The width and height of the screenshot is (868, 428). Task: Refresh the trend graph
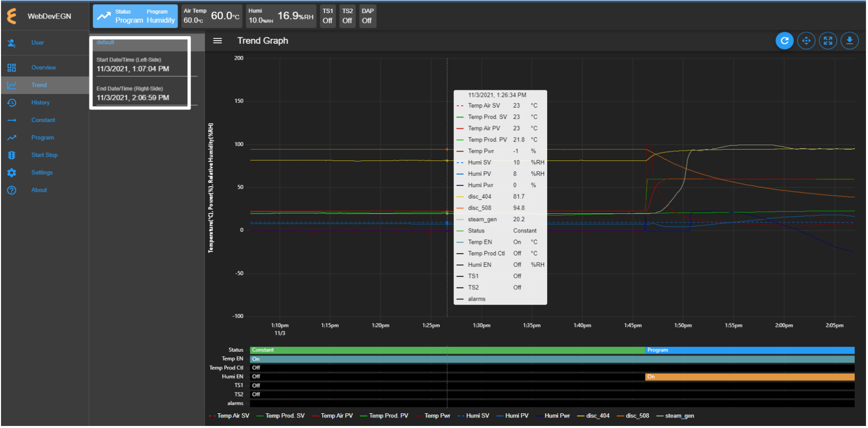pos(784,41)
